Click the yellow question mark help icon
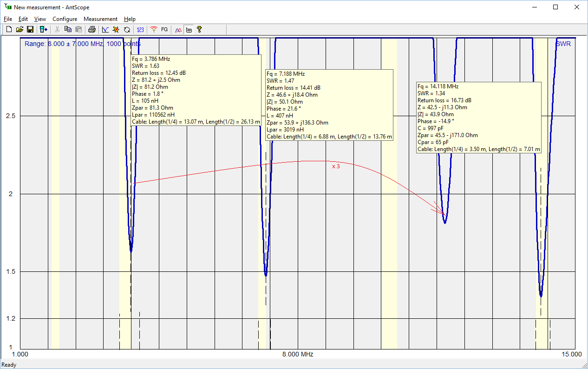The image size is (588, 369). [x=199, y=30]
